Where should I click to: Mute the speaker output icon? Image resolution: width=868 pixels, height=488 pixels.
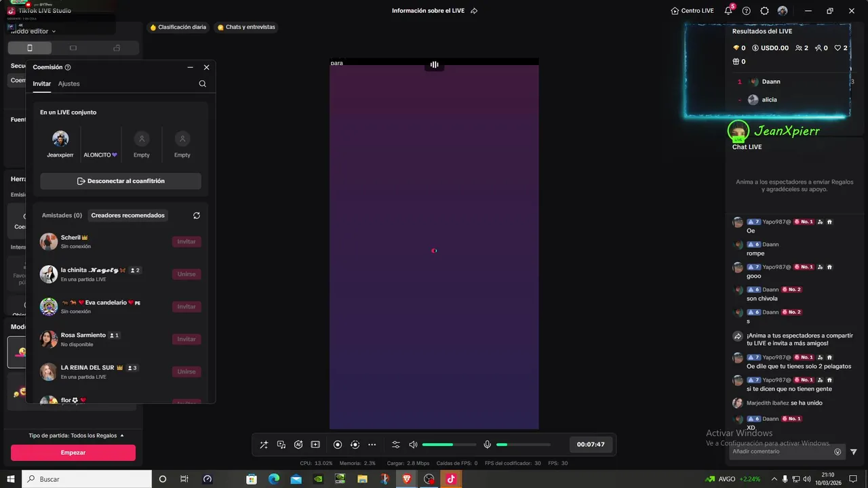(413, 445)
